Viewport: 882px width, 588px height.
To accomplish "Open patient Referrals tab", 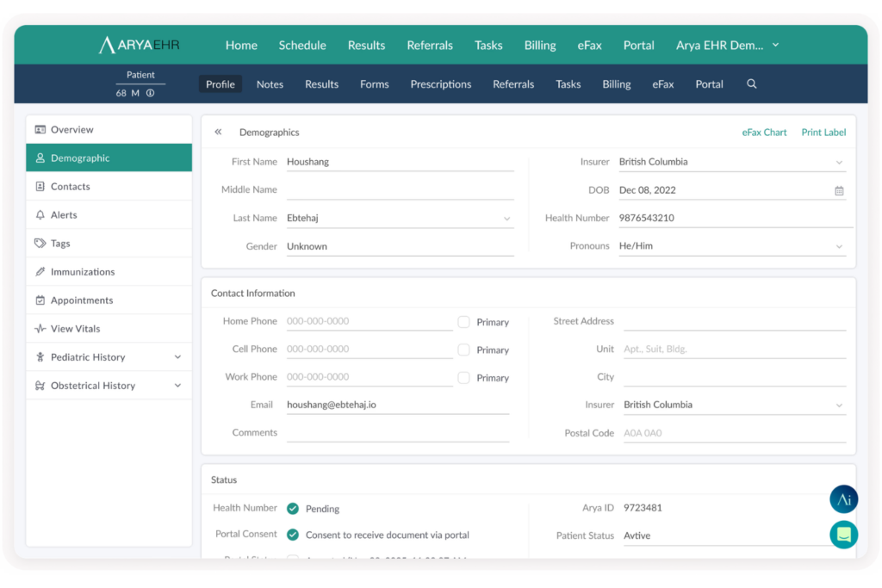I will point(513,84).
